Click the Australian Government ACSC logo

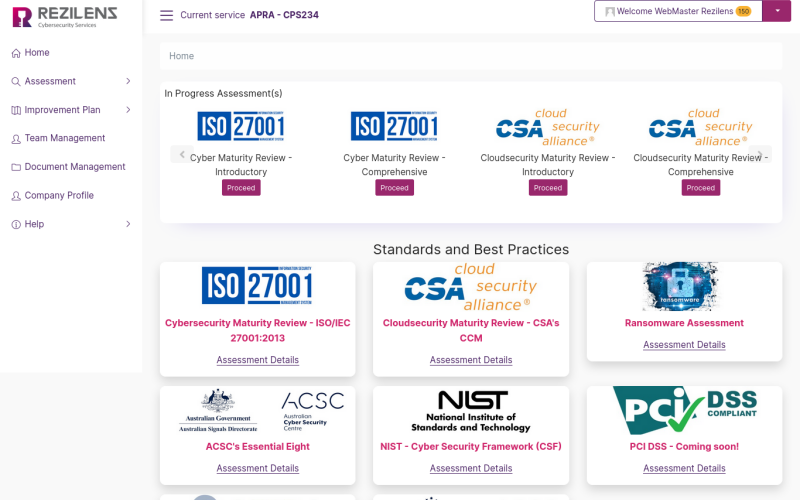[261, 411]
